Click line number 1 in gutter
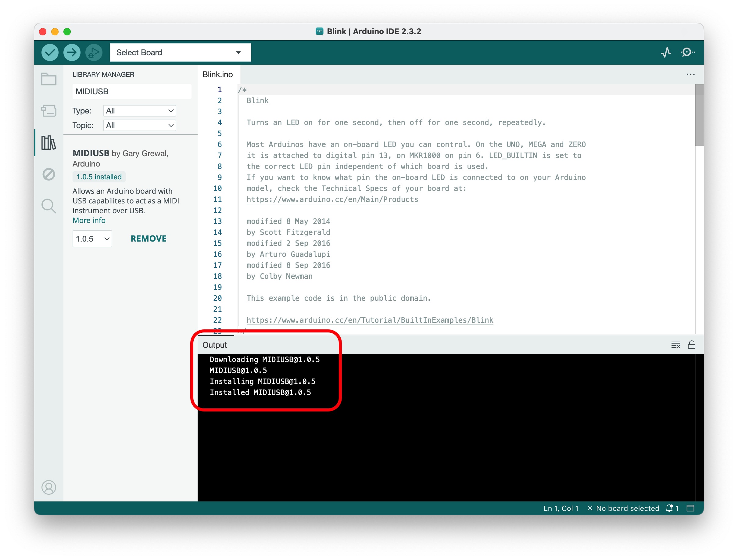This screenshot has width=738, height=560. point(220,89)
